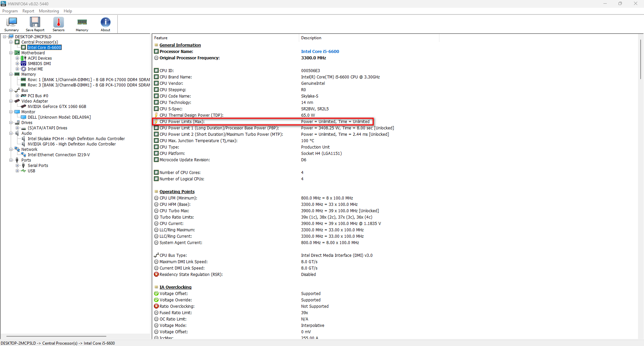The height and width of the screenshot is (346, 644).
Task: Click the Feature column header
Action: (225, 38)
